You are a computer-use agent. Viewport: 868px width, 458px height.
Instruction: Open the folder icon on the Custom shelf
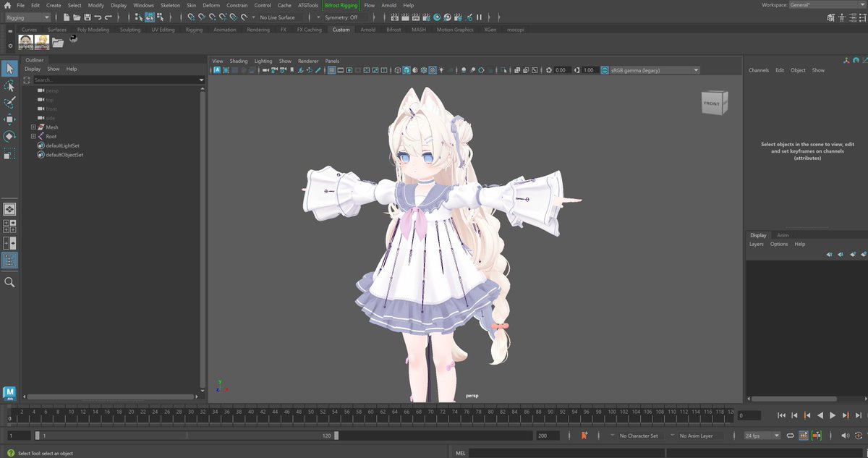(58, 42)
